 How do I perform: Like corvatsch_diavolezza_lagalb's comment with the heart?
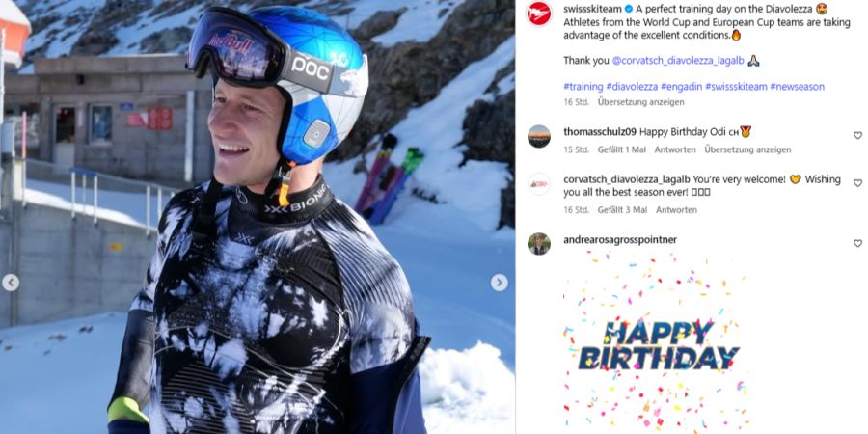click(x=857, y=183)
